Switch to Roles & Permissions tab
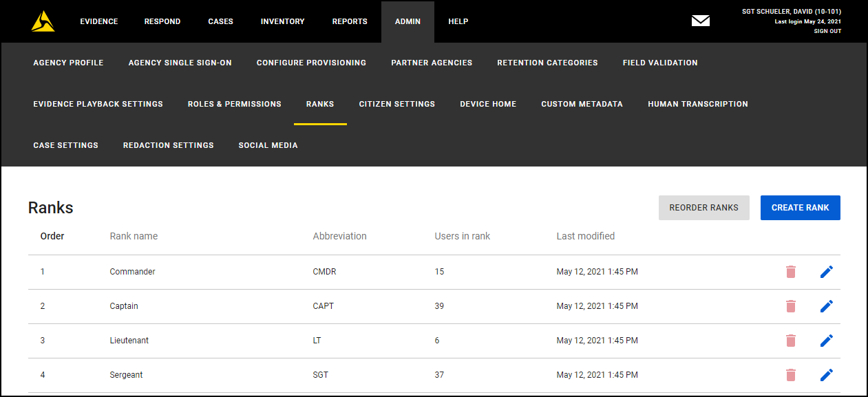Viewport: 868px width, 397px height. click(234, 104)
